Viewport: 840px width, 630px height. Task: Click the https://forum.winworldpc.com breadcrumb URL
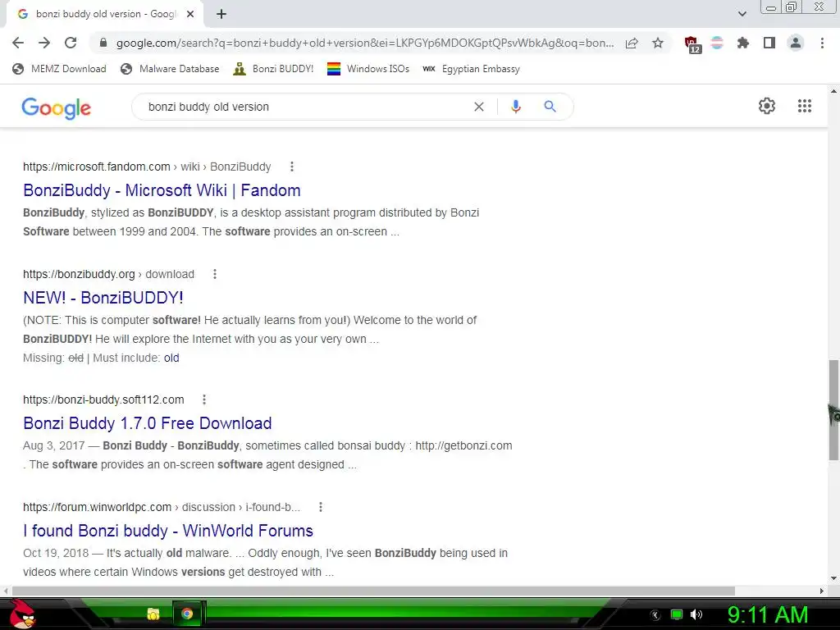(x=97, y=507)
